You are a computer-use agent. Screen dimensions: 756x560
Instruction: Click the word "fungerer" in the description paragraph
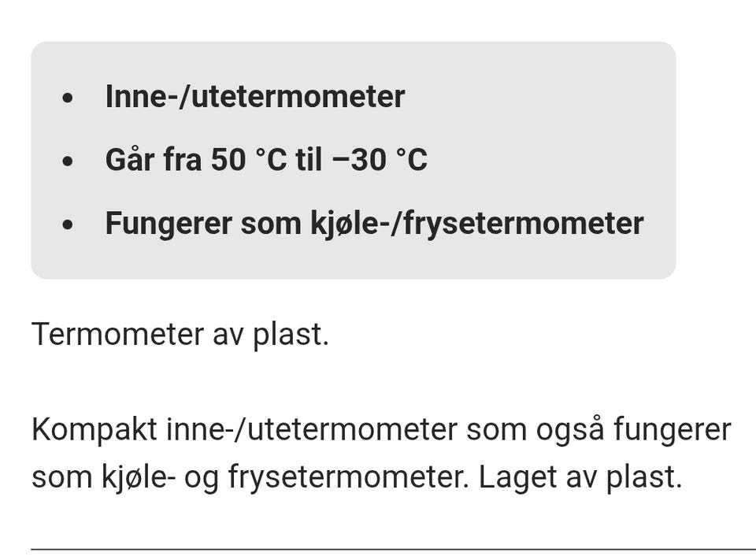673,429
